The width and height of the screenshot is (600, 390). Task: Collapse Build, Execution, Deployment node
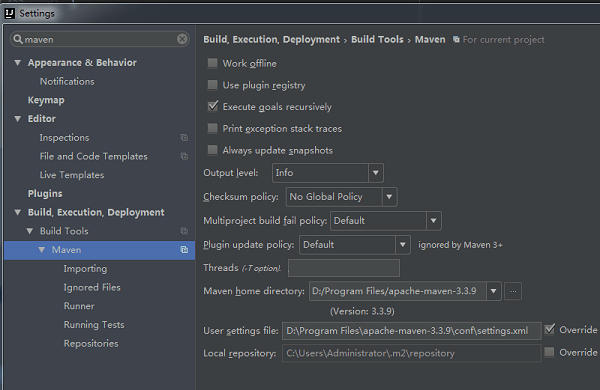(18, 212)
